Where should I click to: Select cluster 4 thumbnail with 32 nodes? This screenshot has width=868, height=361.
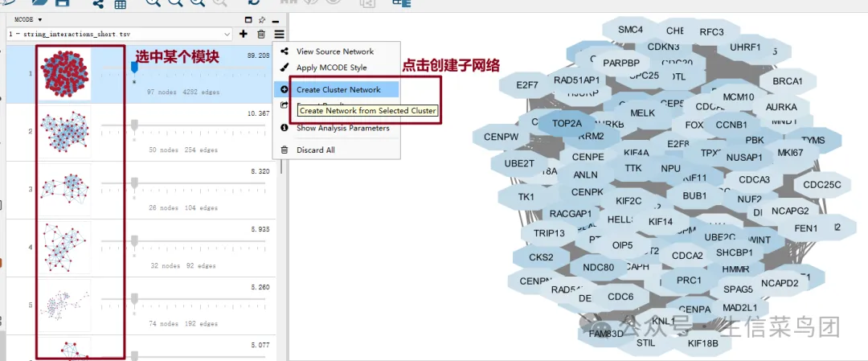65,248
